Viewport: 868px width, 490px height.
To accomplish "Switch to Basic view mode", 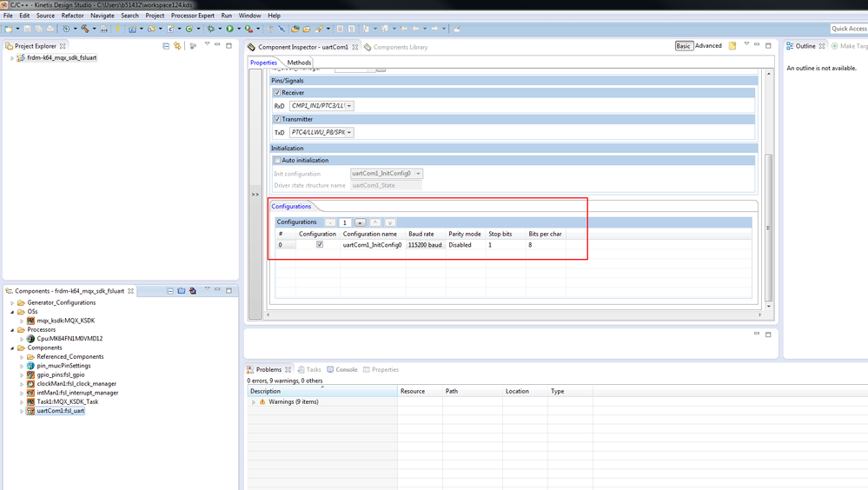I will (x=683, y=46).
